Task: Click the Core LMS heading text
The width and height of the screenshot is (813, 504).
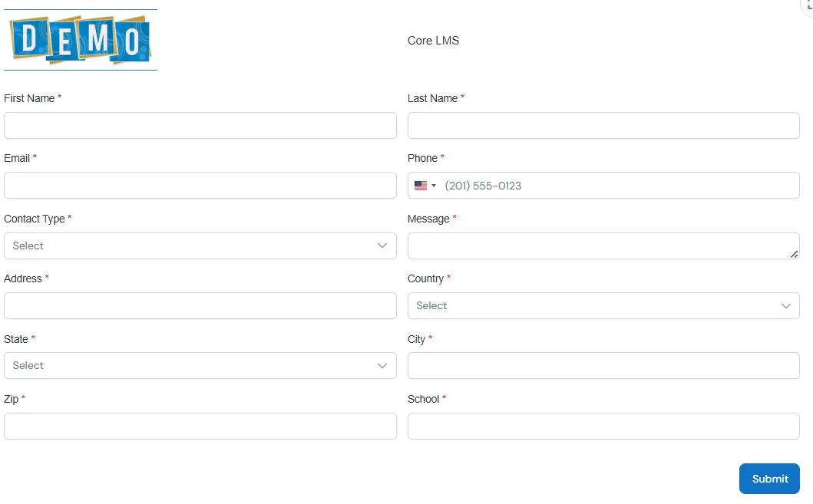Action: pos(433,41)
